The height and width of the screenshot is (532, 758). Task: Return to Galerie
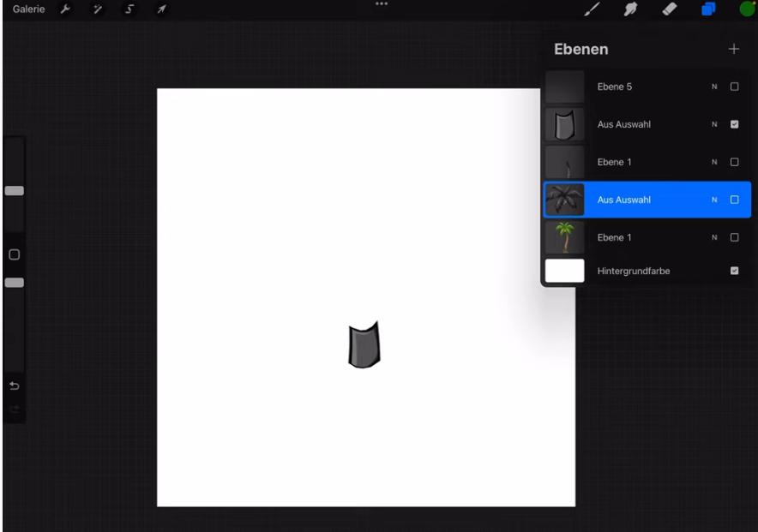pyautogui.click(x=28, y=9)
